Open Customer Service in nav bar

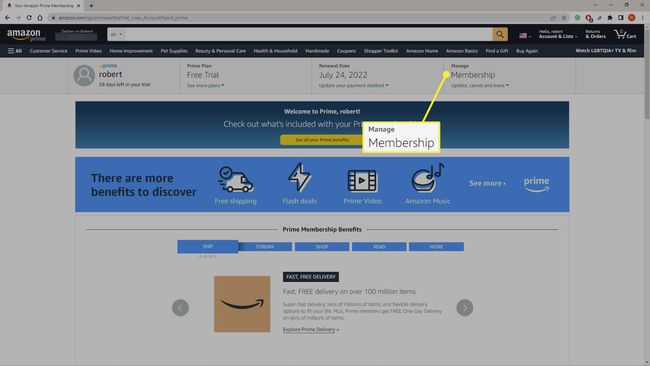49,51
